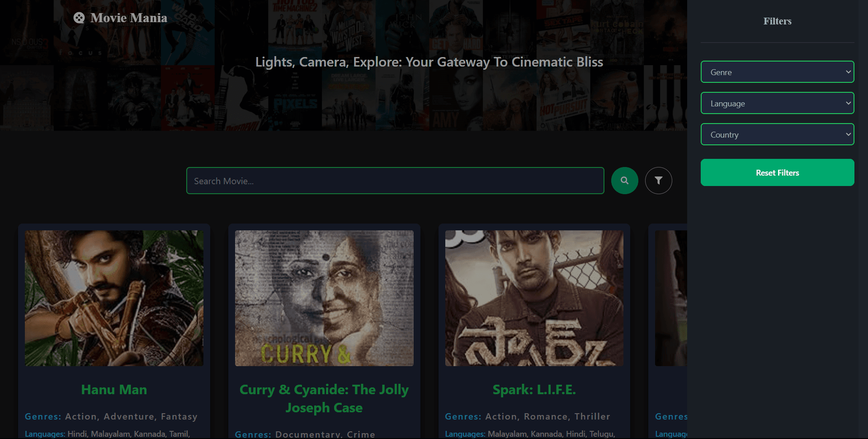Click the Gateway To Cinematic Bliss tagline
The width and height of the screenshot is (868, 439).
tap(429, 62)
